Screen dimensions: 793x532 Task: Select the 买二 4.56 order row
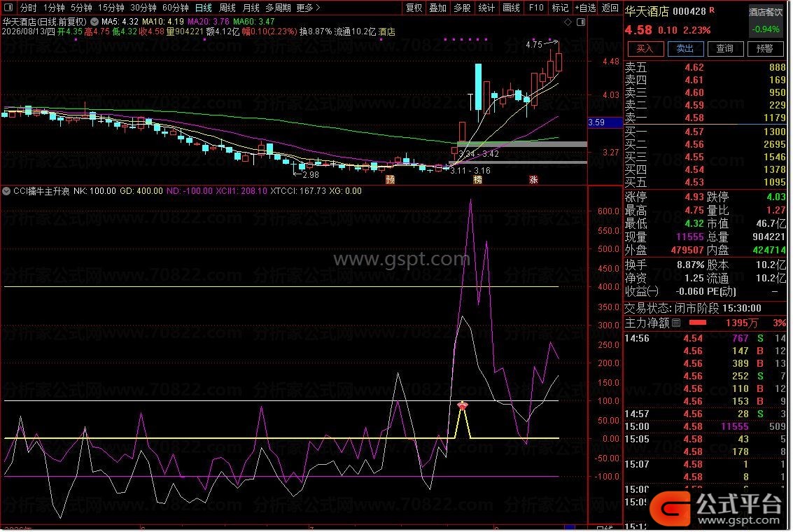(x=706, y=144)
